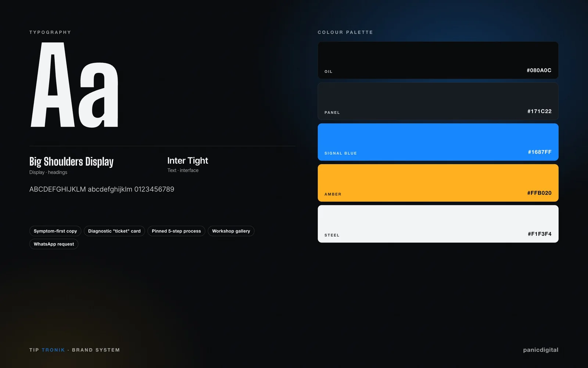This screenshot has height=368, width=588.
Task: Select the Panel colour swatch
Action: [438, 101]
